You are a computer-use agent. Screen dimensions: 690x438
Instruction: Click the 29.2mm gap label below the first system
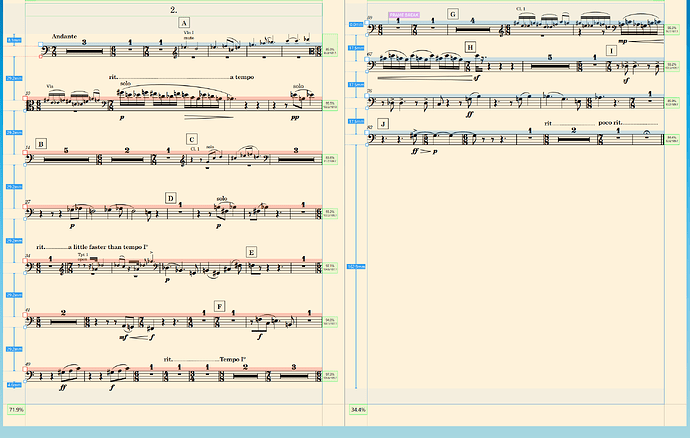tap(14, 78)
